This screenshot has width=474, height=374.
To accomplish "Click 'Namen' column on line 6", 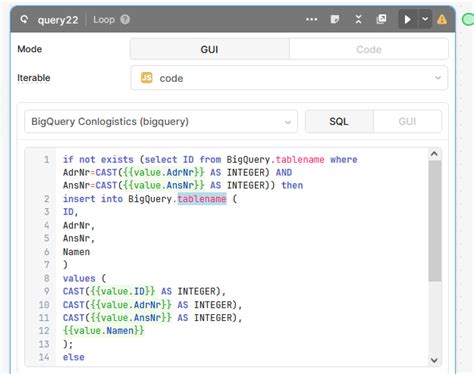I will click(76, 252).
